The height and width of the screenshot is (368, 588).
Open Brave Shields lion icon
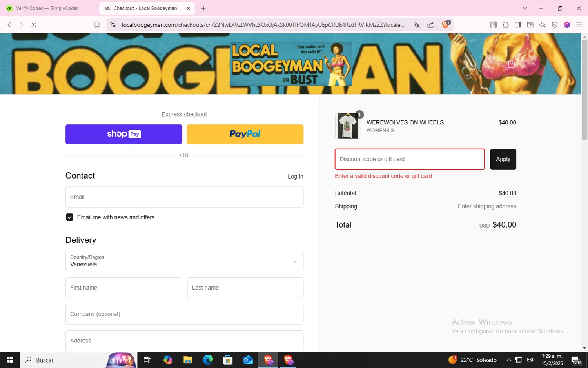(x=445, y=24)
